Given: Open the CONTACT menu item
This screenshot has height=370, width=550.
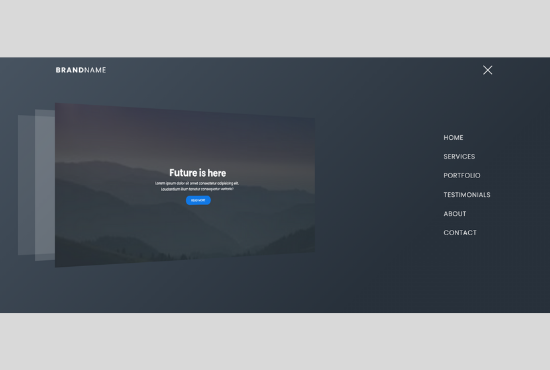Looking at the screenshot, I should [x=460, y=233].
